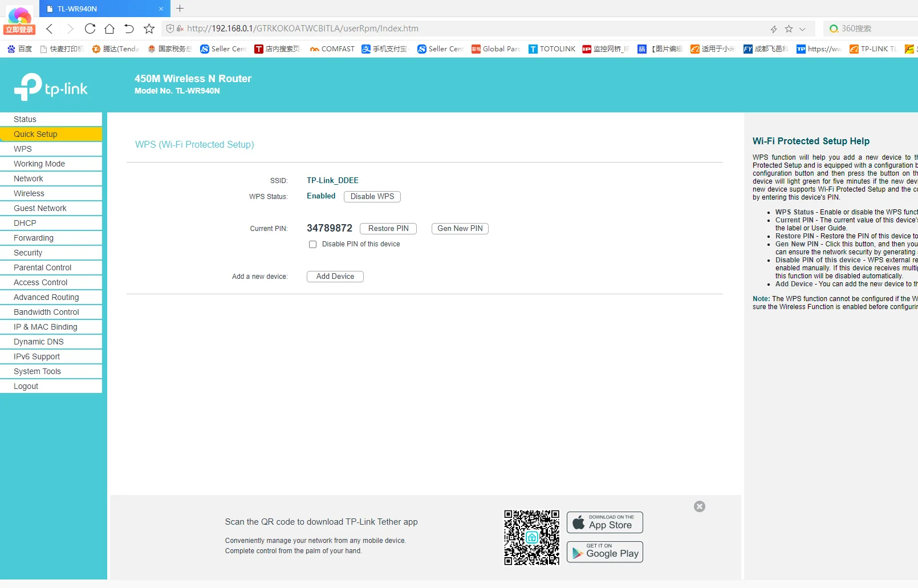The width and height of the screenshot is (918, 588).
Task: Open the 百度 bookmark
Action: [19, 49]
